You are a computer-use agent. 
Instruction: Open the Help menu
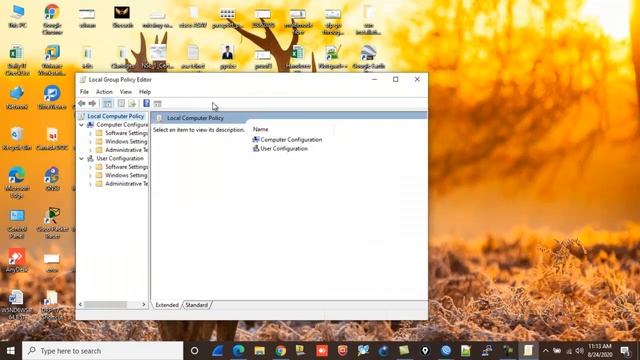click(x=145, y=92)
